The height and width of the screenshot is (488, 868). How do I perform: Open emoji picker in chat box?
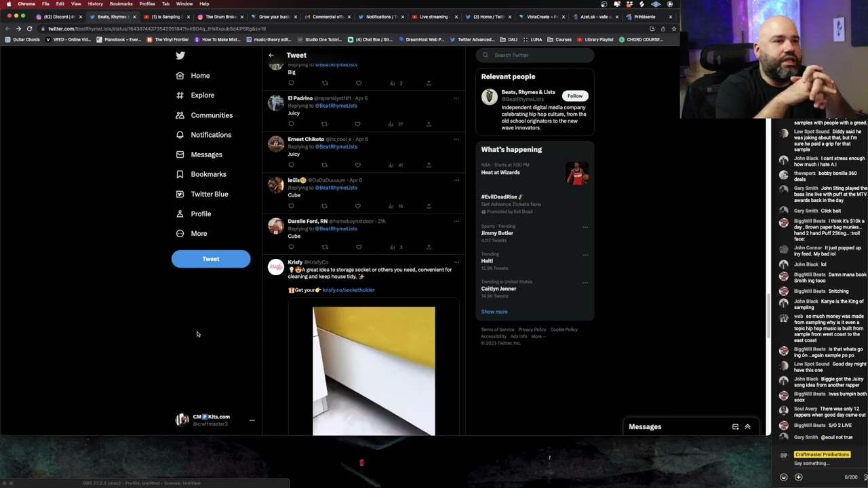coord(784,477)
